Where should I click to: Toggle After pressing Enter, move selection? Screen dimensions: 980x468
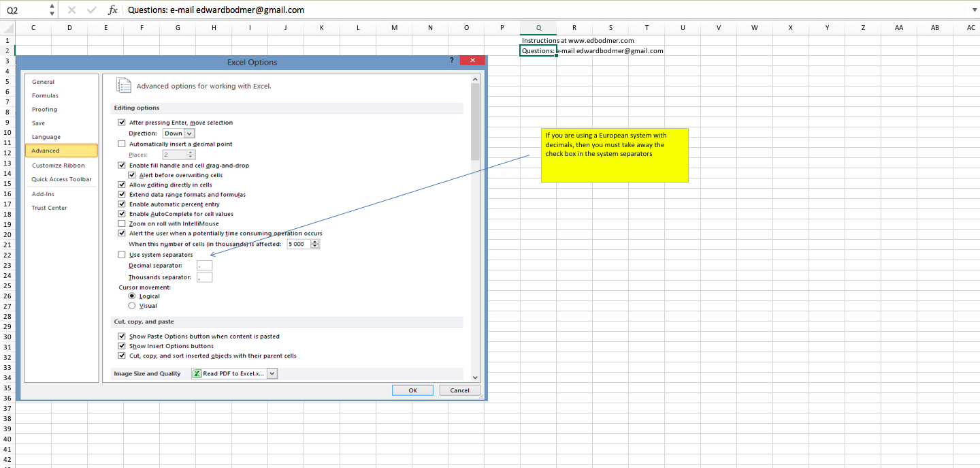(122, 123)
